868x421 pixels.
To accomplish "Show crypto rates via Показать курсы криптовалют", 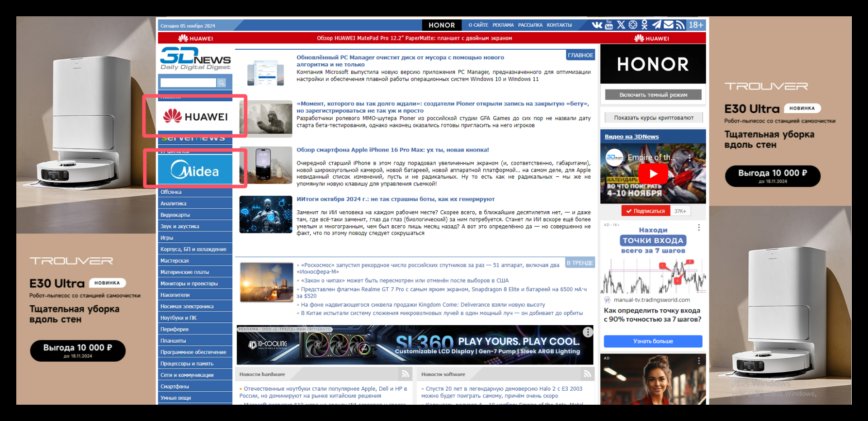I will pos(654,118).
